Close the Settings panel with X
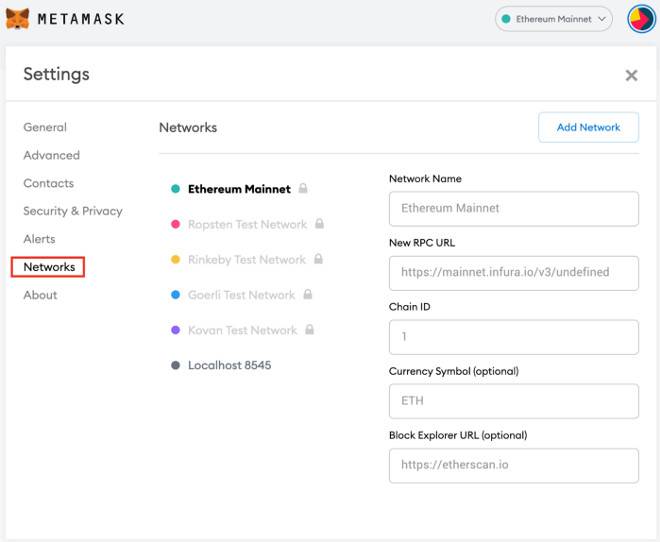The width and height of the screenshot is (660, 542). (x=631, y=75)
